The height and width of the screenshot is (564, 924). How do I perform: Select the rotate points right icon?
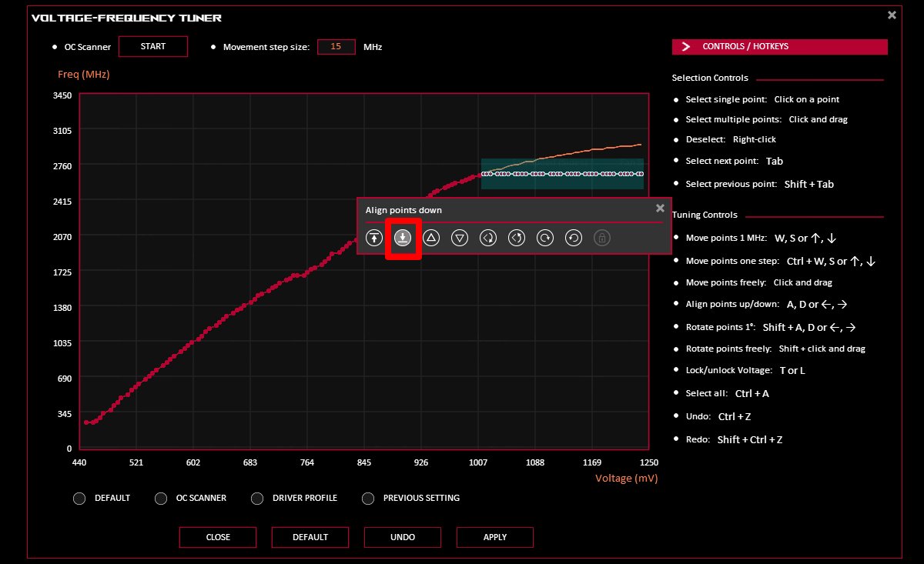point(516,238)
